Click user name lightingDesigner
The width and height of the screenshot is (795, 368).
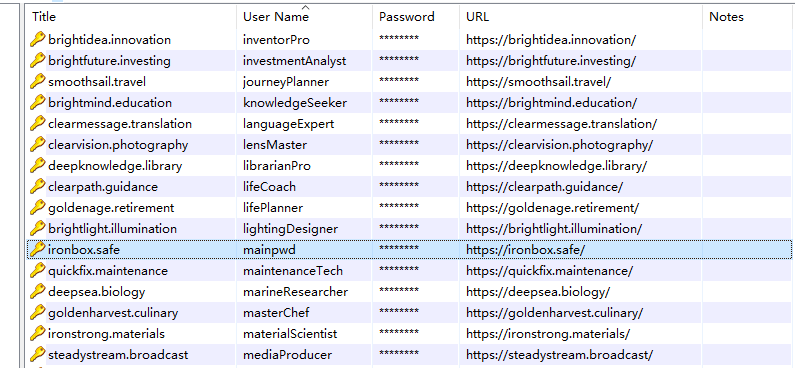pos(291,229)
